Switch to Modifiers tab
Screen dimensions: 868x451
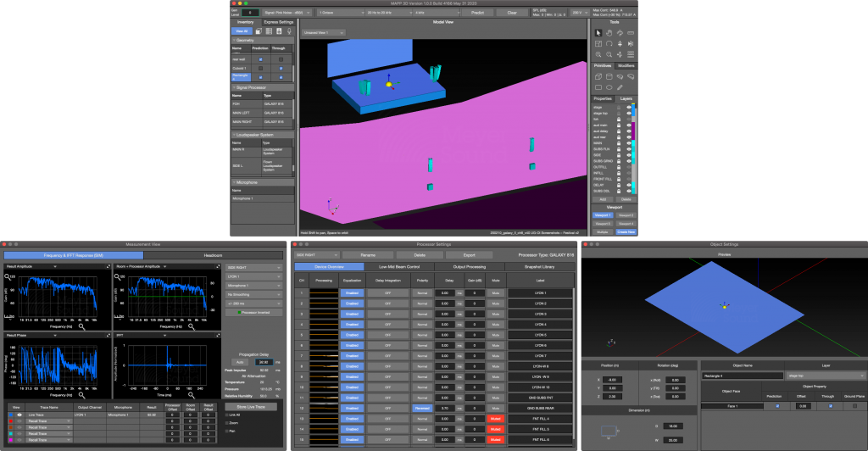(x=626, y=66)
